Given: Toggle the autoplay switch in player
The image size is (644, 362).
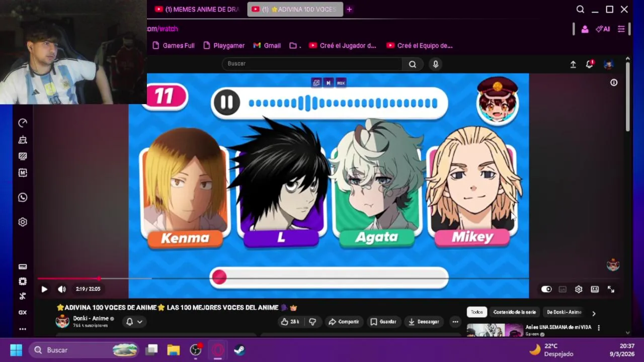Looking at the screenshot, I should point(546,289).
